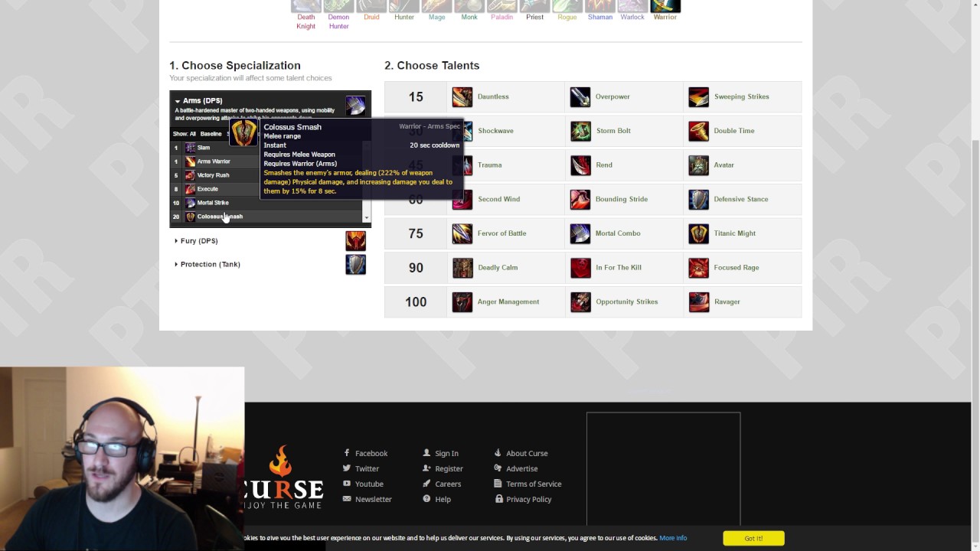Click the Mortal Strike ability icon
The image size is (980, 551).
[191, 203]
